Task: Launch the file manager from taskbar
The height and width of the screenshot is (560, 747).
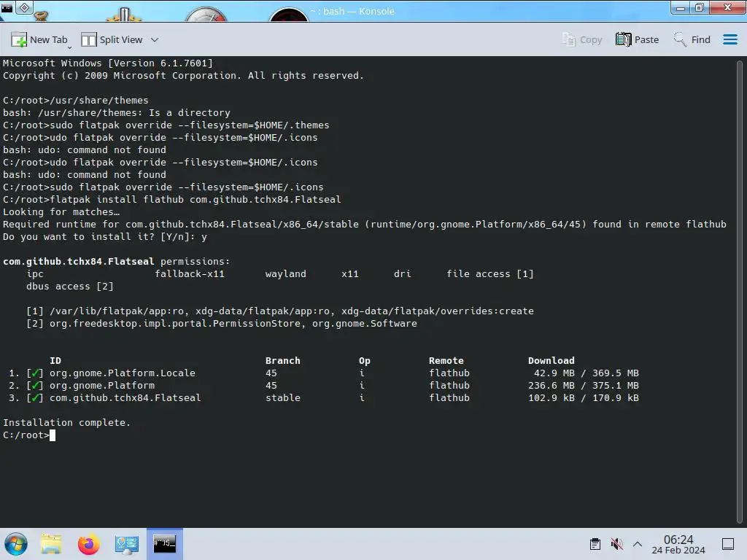Action: click(x=51, y=544)
